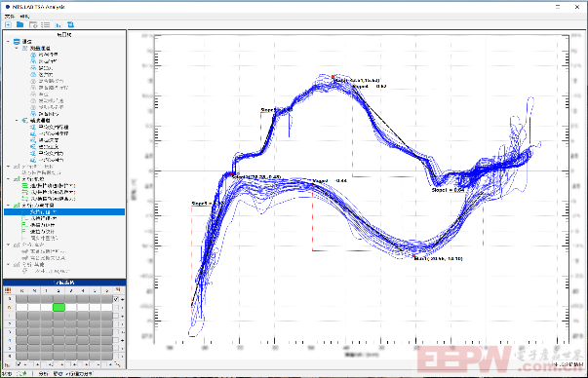Collapse the green analysis group containing the highlighted item
Viewport: 588px width, 378px height.
coord(9,206)
